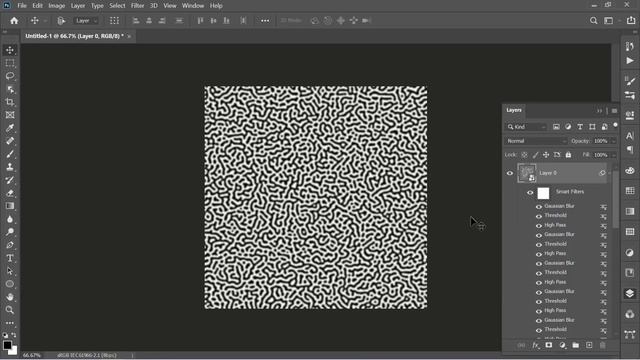Click the Home icon in options bar
This screenshot has width=640, height=360.
click(x=14, y=20)
